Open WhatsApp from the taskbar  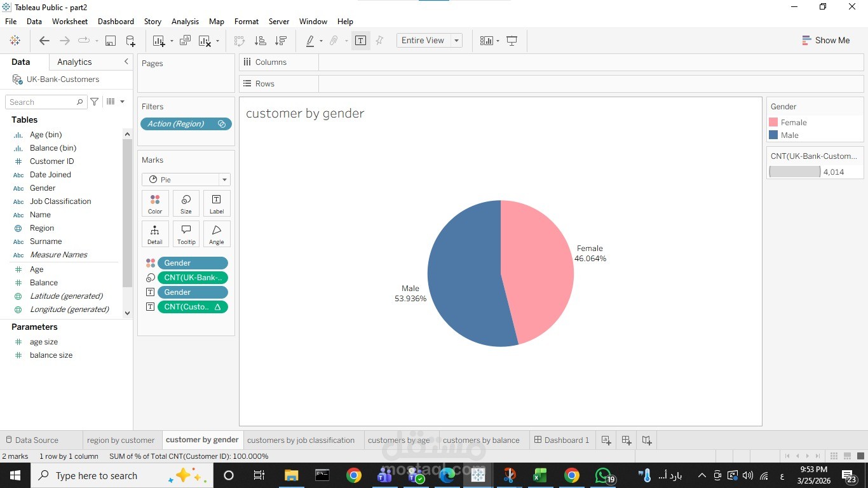tap(604, 475)
